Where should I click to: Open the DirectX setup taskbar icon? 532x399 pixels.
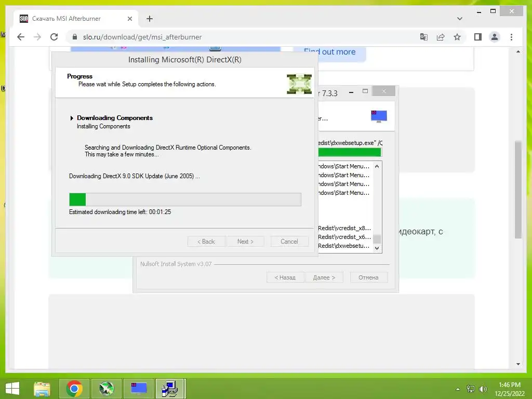pyautogui.click(x=107, y=389)
